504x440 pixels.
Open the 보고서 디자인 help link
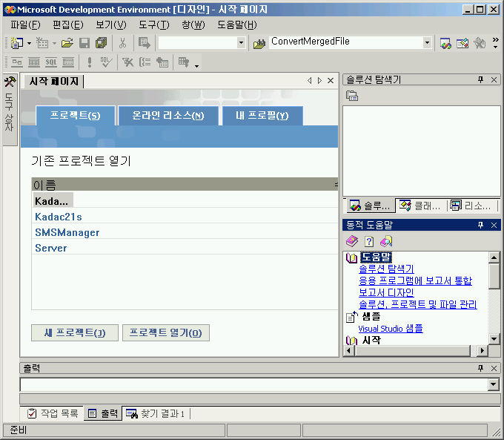click(386, 292)
